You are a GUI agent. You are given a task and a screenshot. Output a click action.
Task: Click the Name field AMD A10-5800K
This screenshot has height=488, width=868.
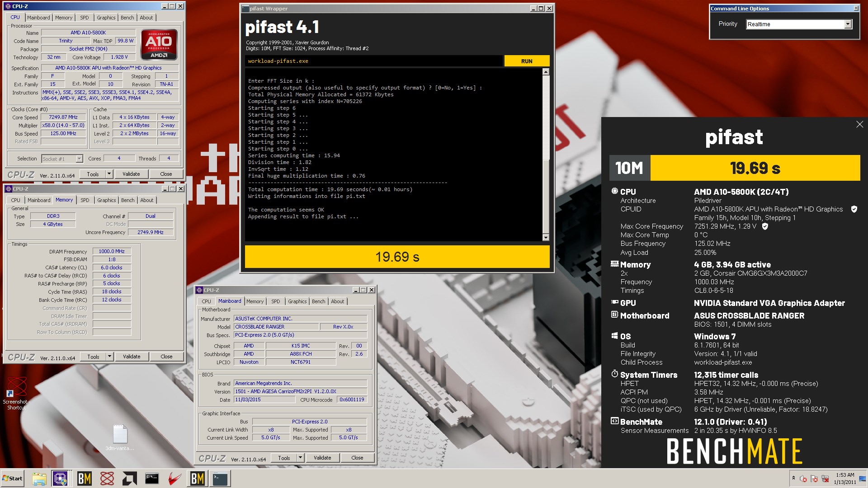tap(88, 33)
